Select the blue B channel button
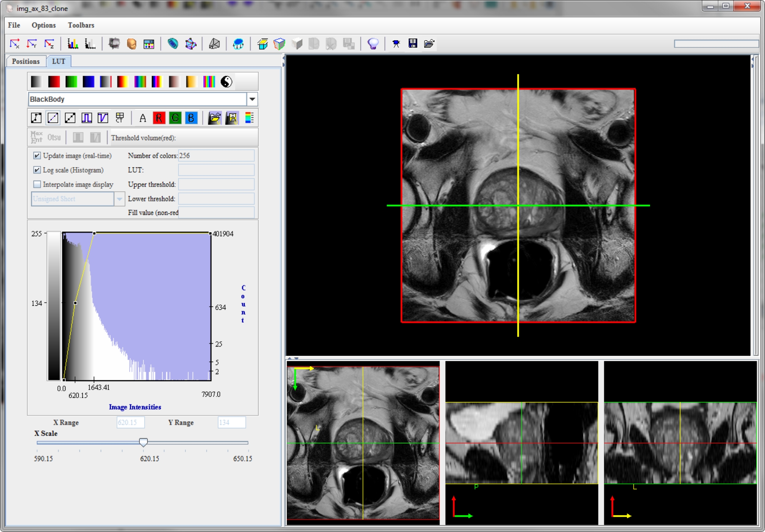The image size is (765, 532). click(191, 118)
